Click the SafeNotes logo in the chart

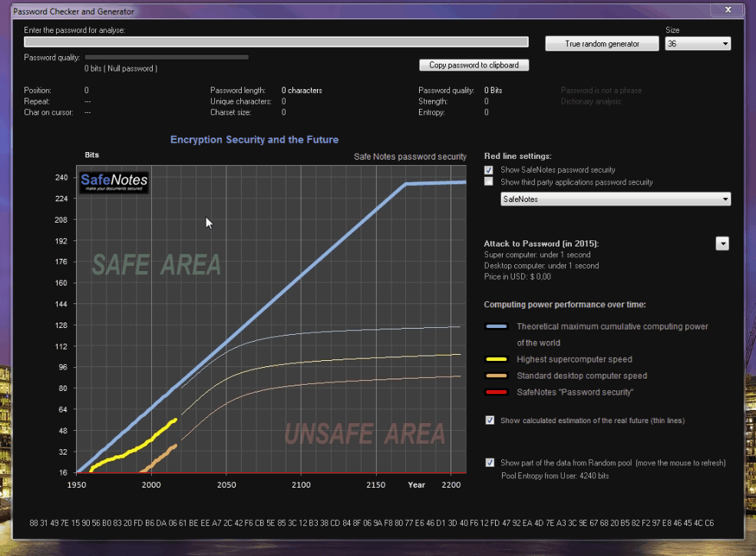pos(114,182)
